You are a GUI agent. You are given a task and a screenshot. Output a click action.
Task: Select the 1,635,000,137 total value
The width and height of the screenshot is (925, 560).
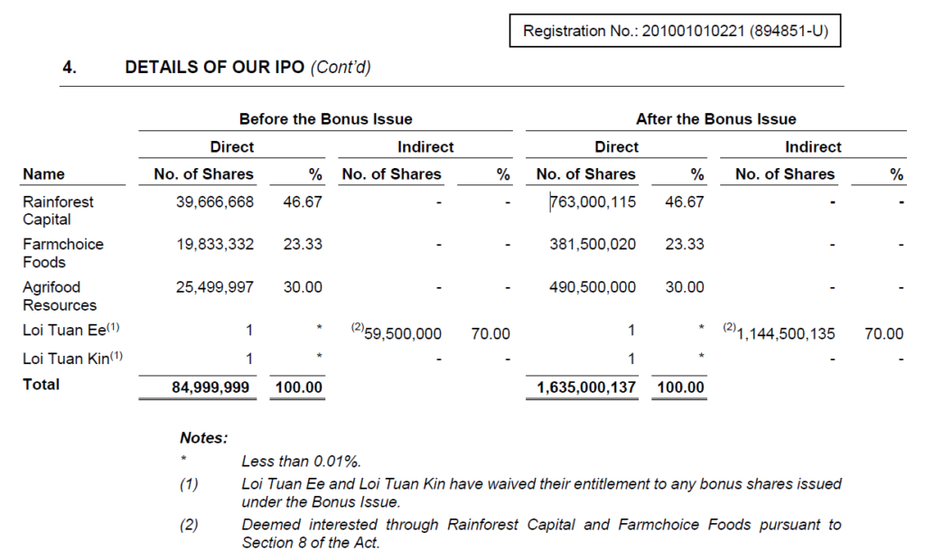pyautogui.click(x=586, y=387)
